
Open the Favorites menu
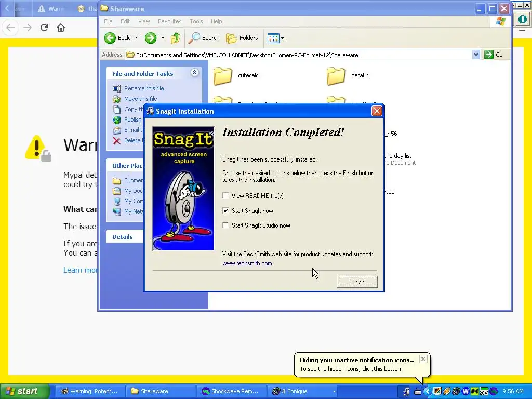[170, 21]
